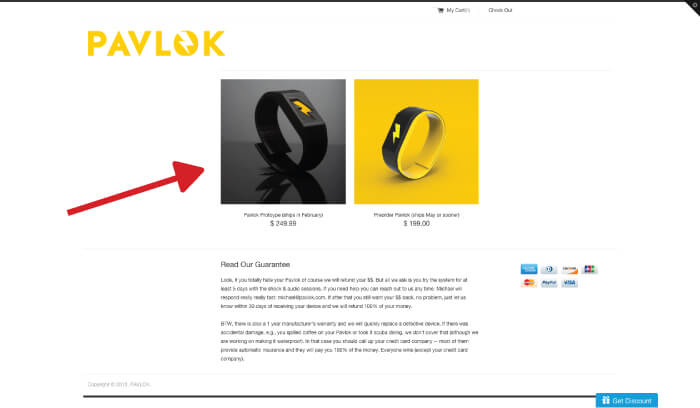Click the shopping cart icon
This screenshot has width=700, height=408.
(x=440, y=10)
